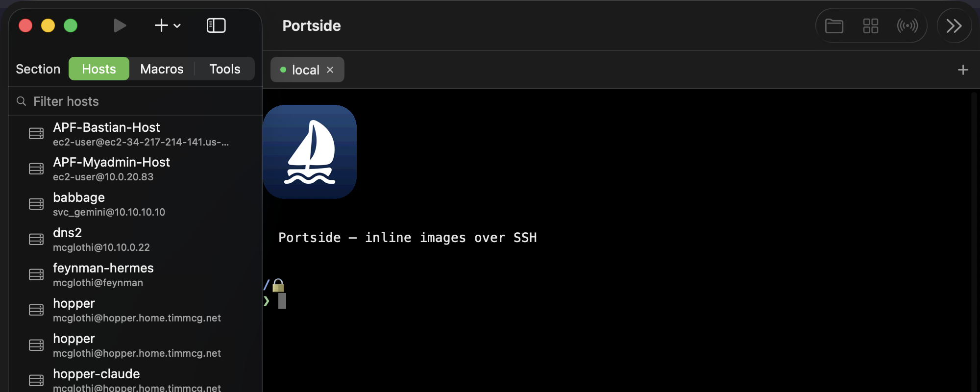
Task: Click the green zoom window button
Action: [x=71, y=25]
